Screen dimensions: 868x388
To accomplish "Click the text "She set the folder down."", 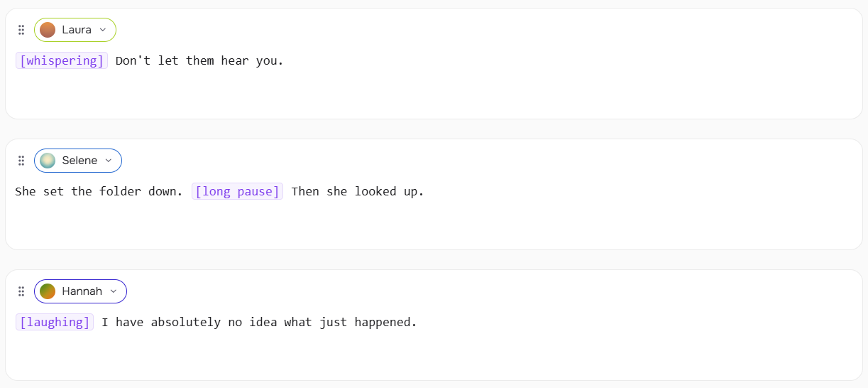I will [99, 191].
